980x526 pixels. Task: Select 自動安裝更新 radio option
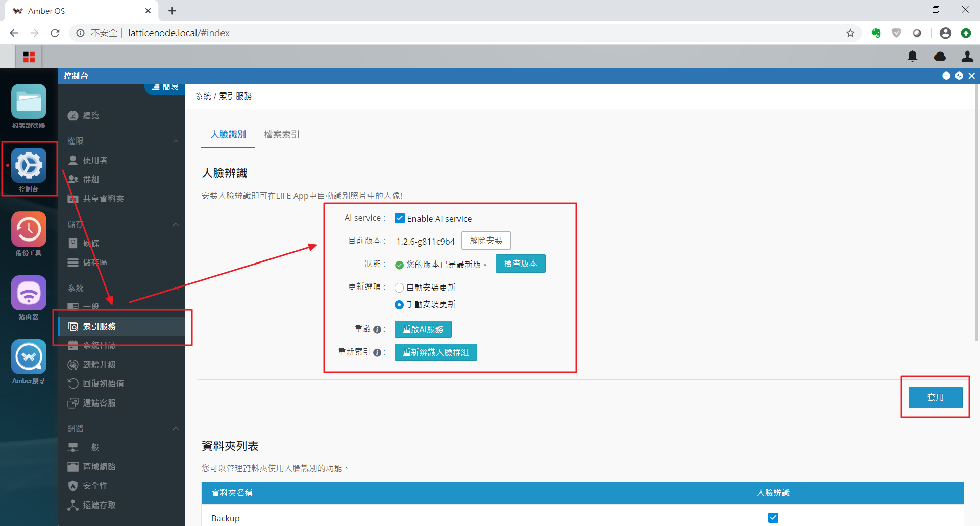[x=399, y=288]
